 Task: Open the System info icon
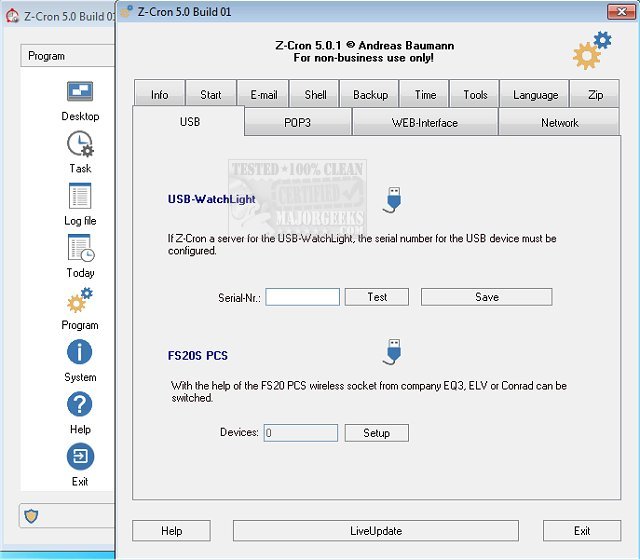point(80,352)
